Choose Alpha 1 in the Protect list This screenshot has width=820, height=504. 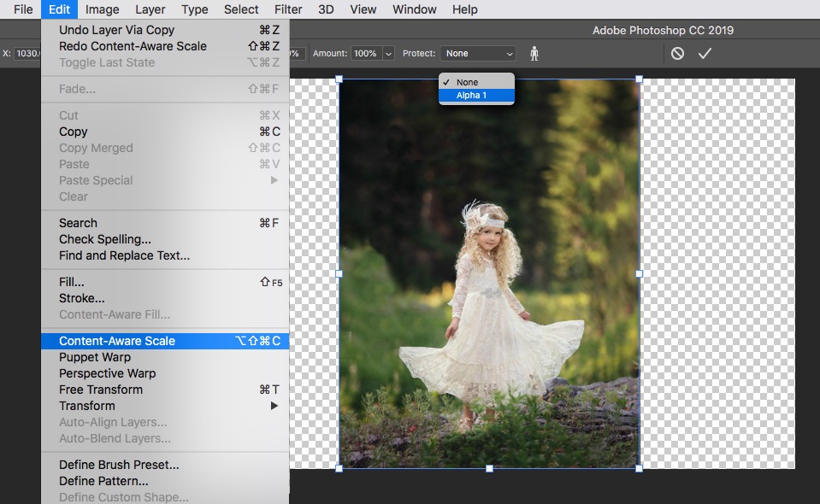coord(476,96)
